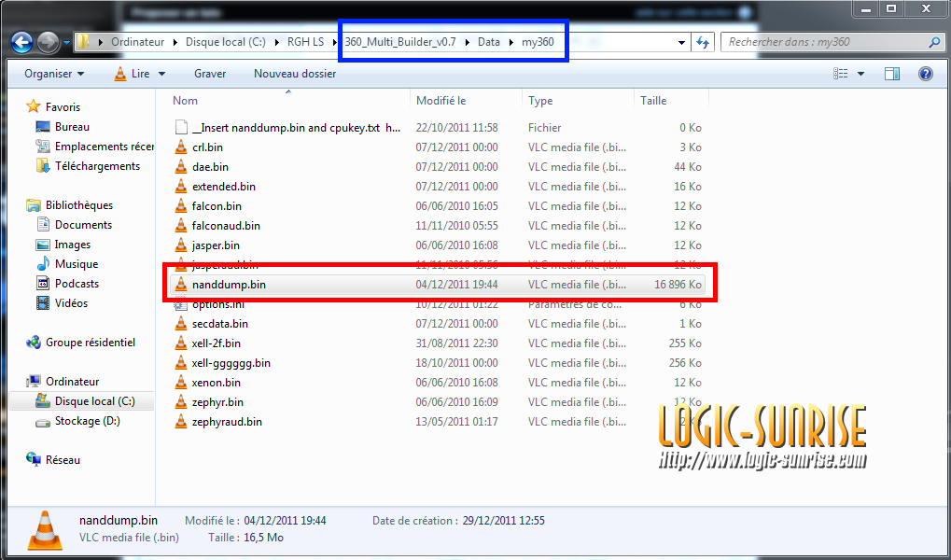Click the Back navigation arrow button
951x560 pixels.
(x=21, y=42)
